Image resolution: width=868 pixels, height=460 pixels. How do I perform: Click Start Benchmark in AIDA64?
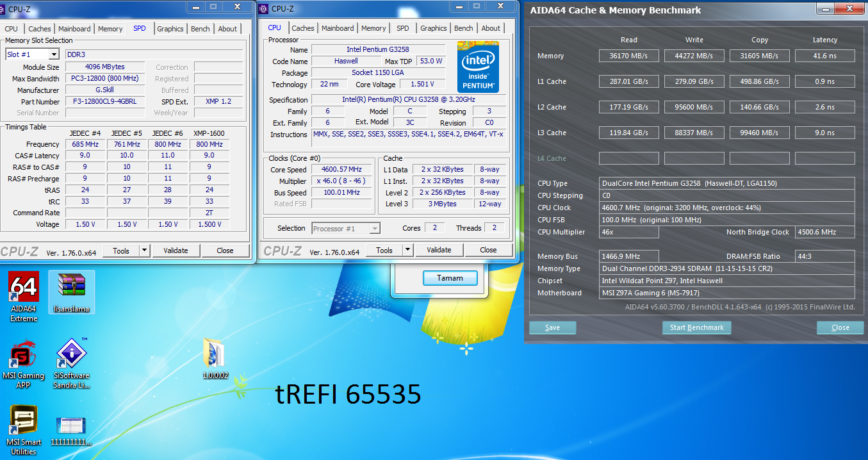pos(696,327)
